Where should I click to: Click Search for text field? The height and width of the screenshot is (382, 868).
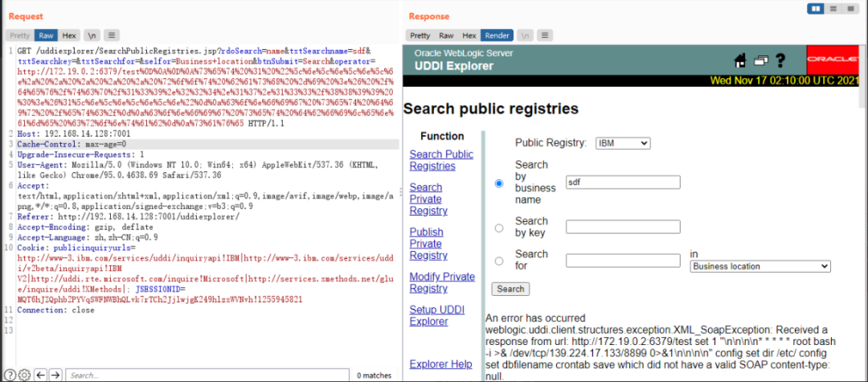point(623,261)
